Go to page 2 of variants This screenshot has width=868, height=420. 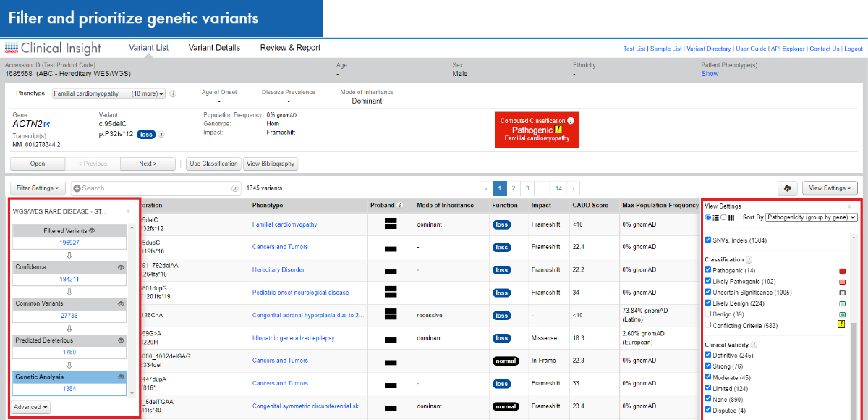tap(513, 188)
